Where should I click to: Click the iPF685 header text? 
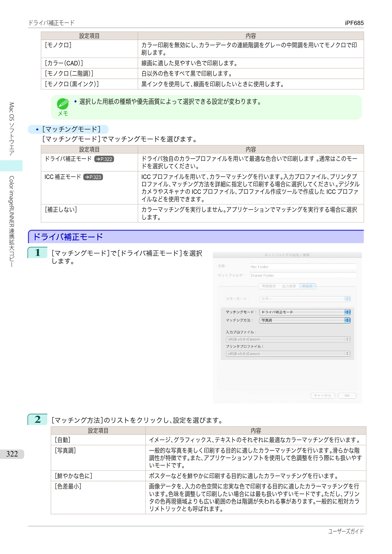[354, 23]
